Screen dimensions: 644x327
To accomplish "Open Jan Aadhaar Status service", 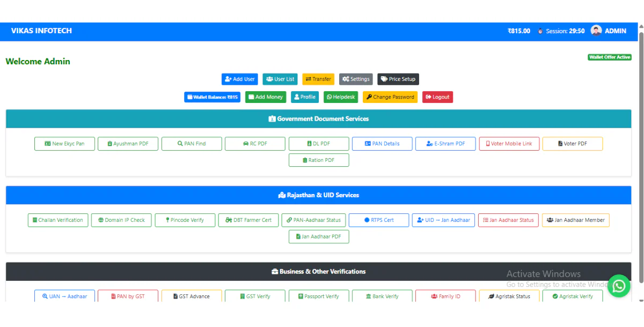I will [x=508, y=220].
